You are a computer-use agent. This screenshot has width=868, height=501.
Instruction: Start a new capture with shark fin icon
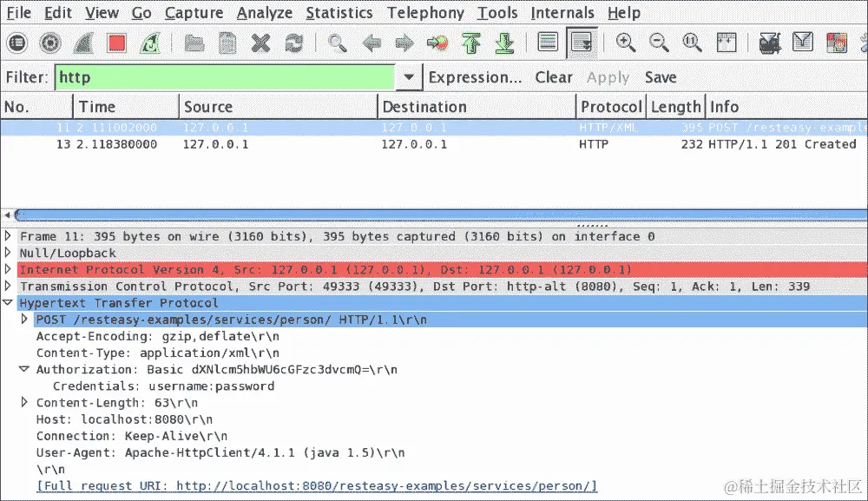[x=83, y=43]
